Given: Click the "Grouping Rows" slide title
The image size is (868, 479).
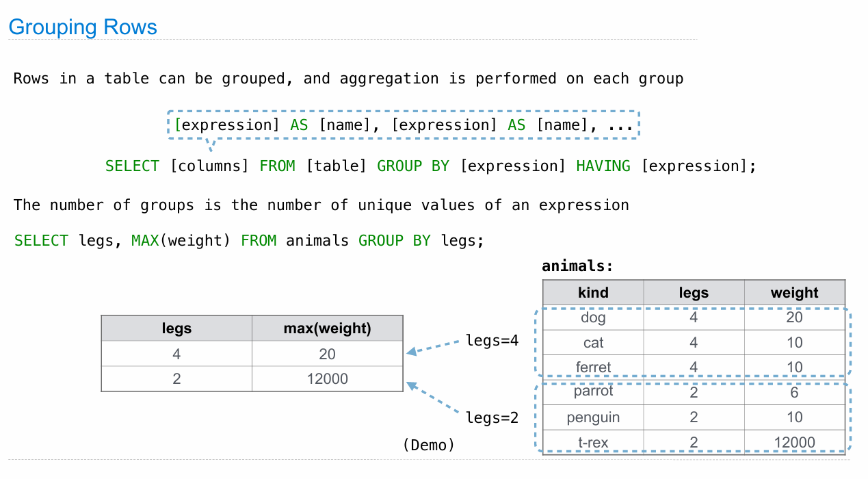Looking at the screenshot, I should [x=83, y=27].
